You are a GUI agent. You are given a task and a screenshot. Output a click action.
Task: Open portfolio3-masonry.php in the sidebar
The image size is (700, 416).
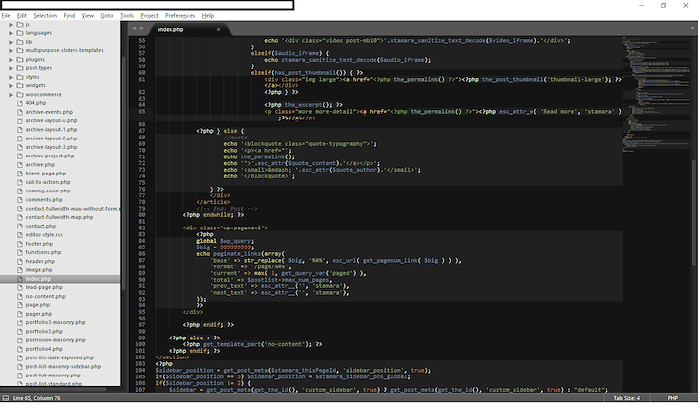pyautogui.click(x=55, y=322)
